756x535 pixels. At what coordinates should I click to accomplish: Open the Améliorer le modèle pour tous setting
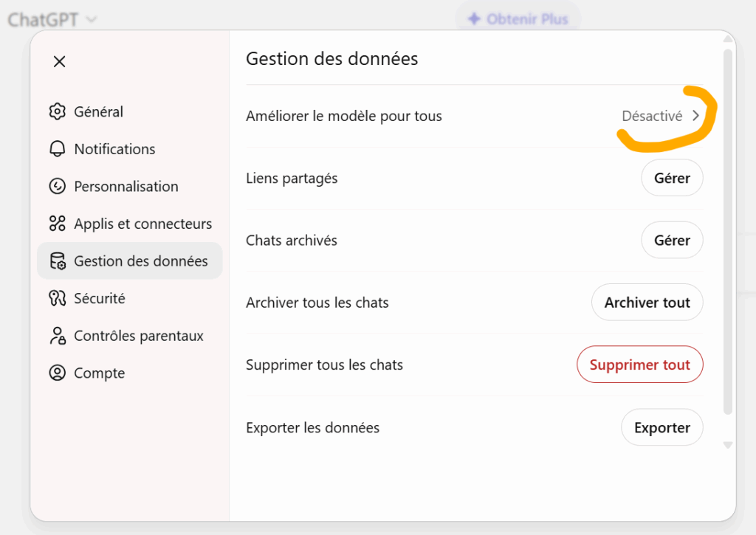point(472,116)
